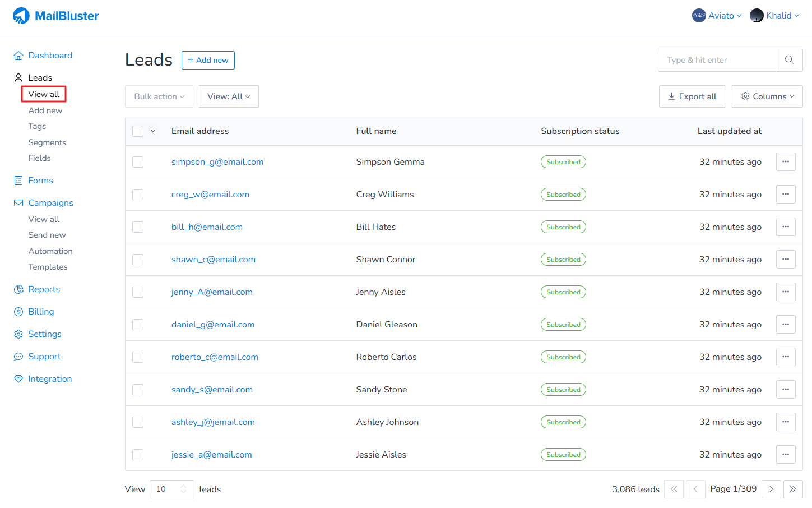This screenshot has height=508, width=812.
Task: Open Khalid user avatar menu
Action: (757, 16)
